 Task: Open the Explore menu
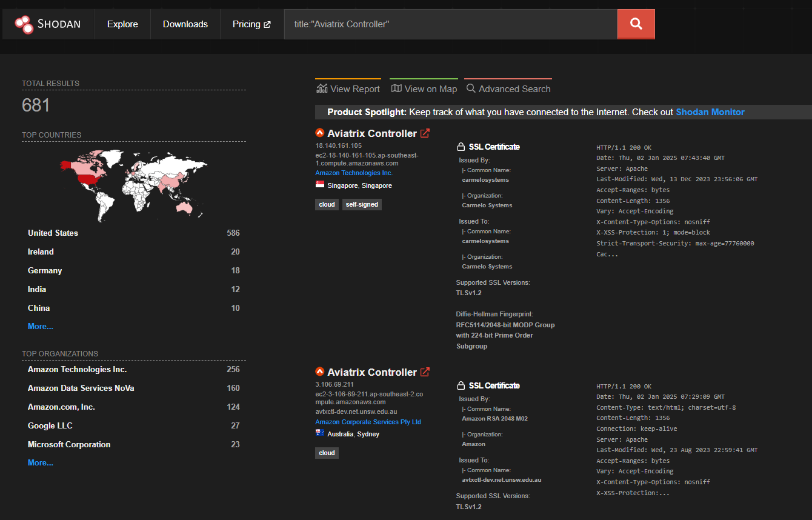pos(122,24)
